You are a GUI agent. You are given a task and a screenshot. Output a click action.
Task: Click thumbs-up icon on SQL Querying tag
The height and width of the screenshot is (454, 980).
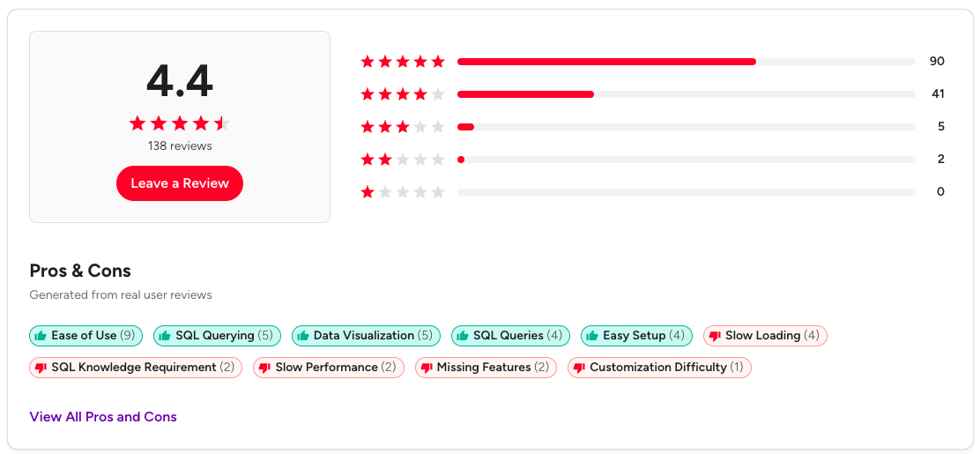click(165, 336)
